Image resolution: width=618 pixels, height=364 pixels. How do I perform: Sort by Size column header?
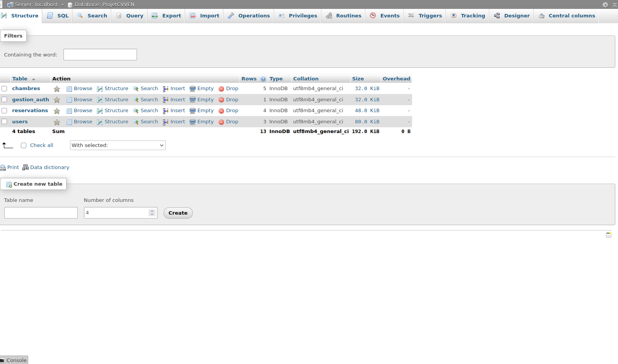point(358,79)
